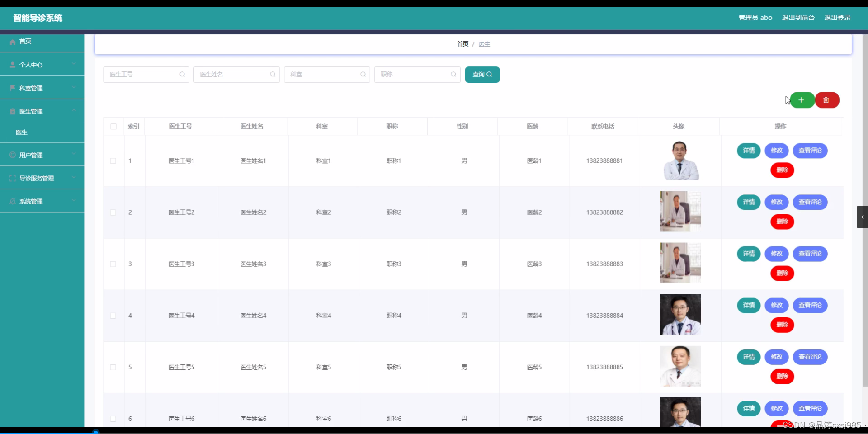Check the checkbox for 医生工号3 row
Screen dimensions: 868x434
tap(113, 264)
